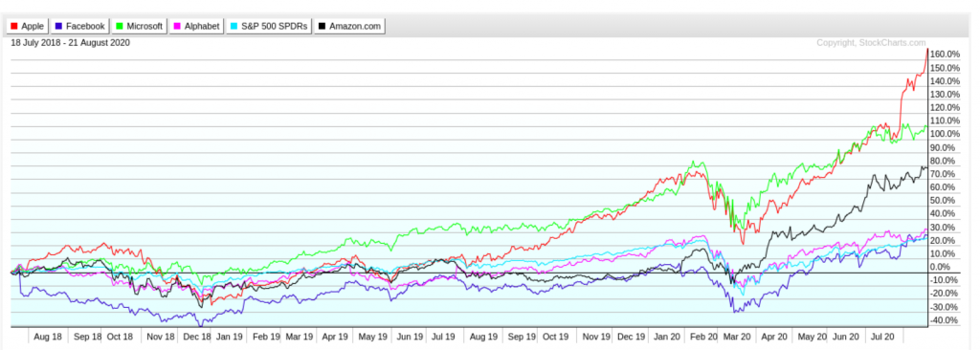This screenshot has width=980, height=350.
Task: Click the Jul 20 axis label
Action: (x=883, y=337)
